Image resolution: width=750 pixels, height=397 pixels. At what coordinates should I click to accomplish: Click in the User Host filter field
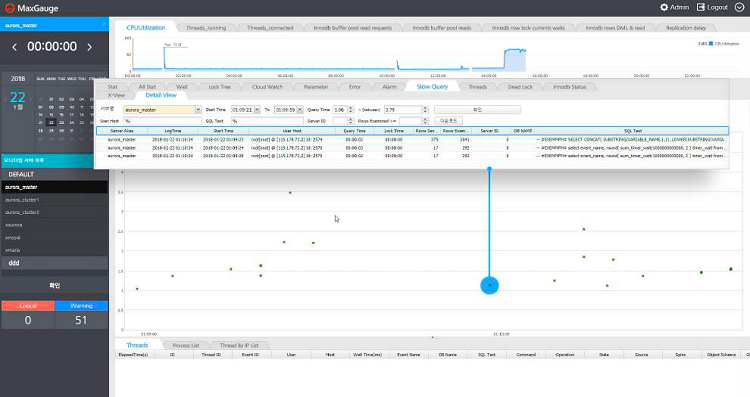click(x=162, y=121)
